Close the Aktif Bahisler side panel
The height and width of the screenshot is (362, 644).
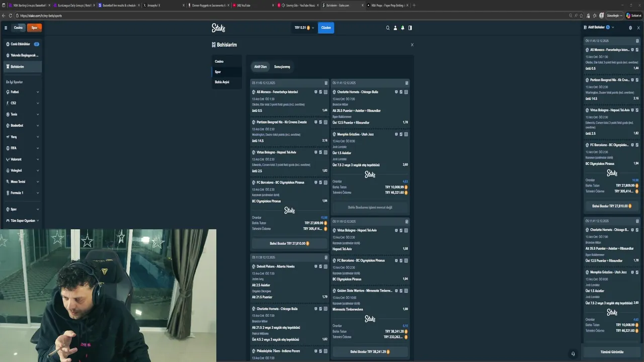point(638,28)
